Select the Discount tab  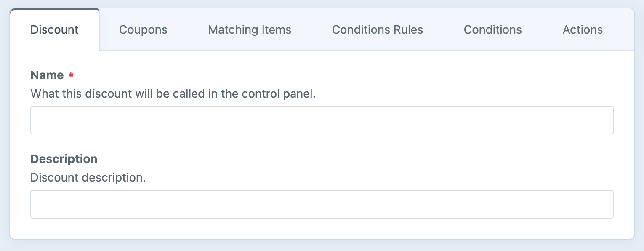tap(55, 30)
